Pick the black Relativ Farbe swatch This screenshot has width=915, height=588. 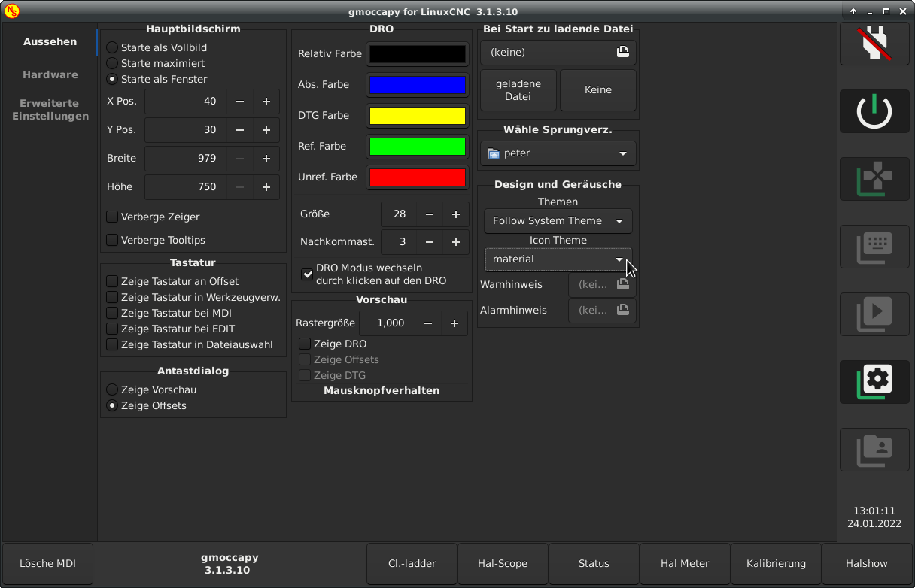tap(417, 54)
